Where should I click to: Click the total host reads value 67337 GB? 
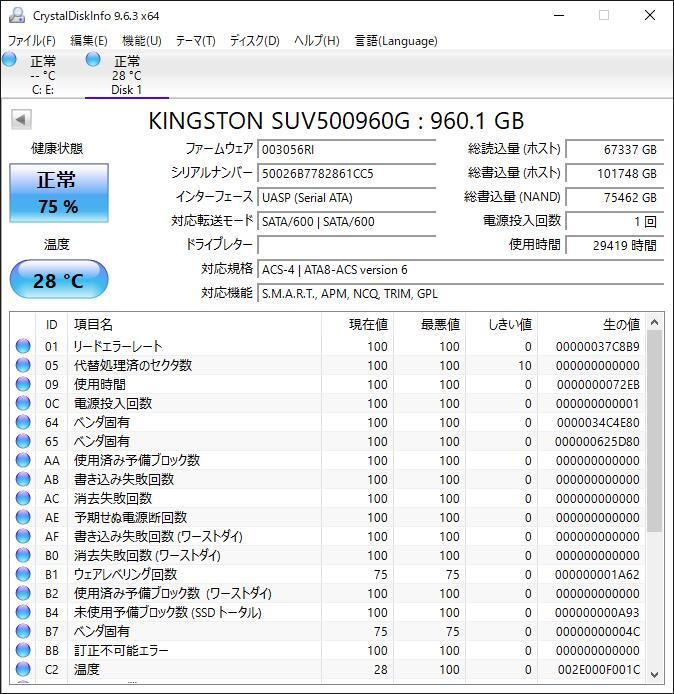point(615,150)
